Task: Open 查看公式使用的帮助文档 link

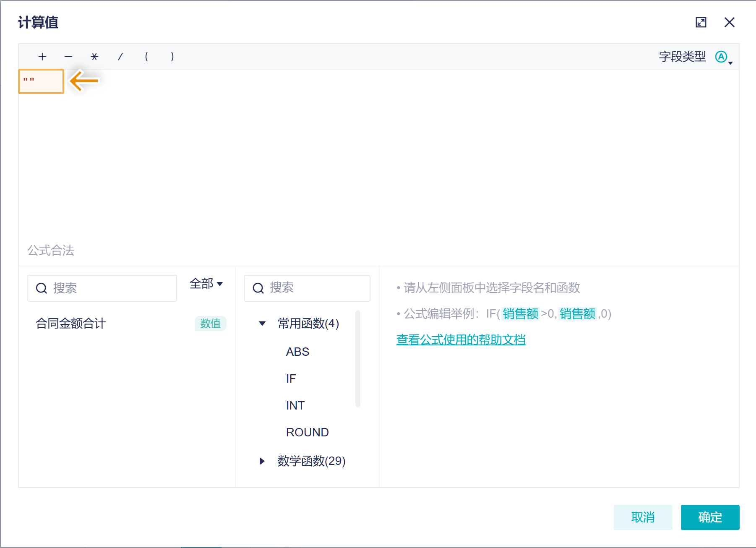Action: coord(461,339)
